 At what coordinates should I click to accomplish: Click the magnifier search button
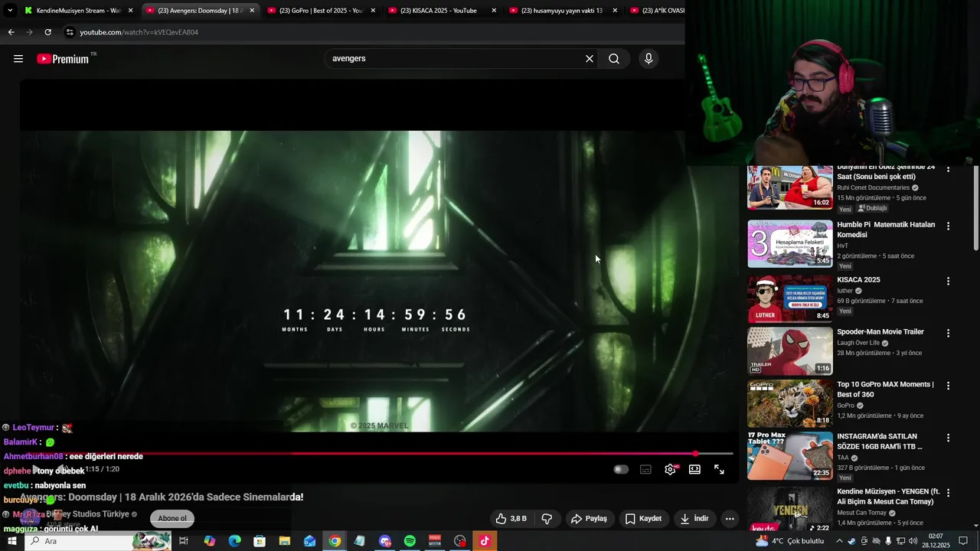[614, 59]
